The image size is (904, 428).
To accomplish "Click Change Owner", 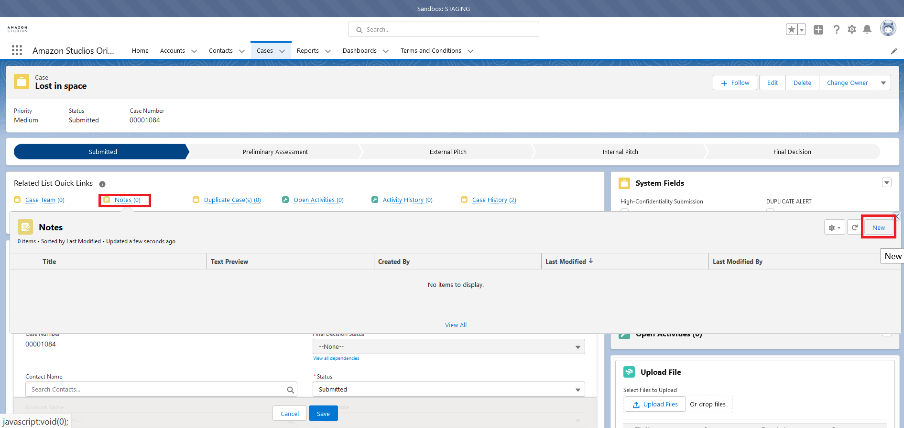I will 847,83.
